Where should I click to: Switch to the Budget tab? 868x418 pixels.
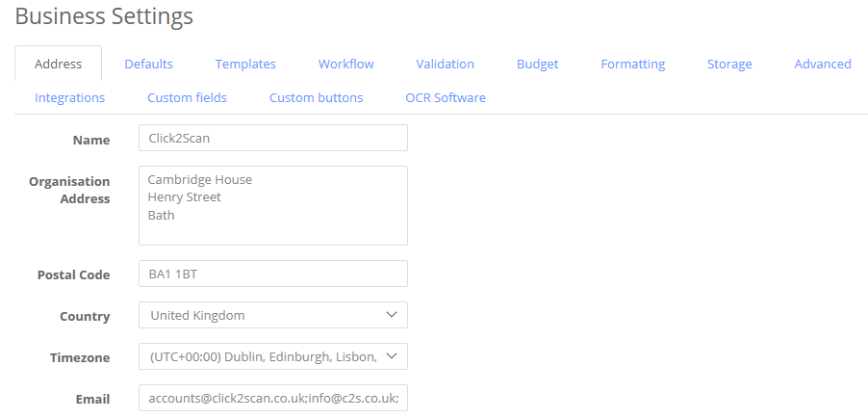538,64
